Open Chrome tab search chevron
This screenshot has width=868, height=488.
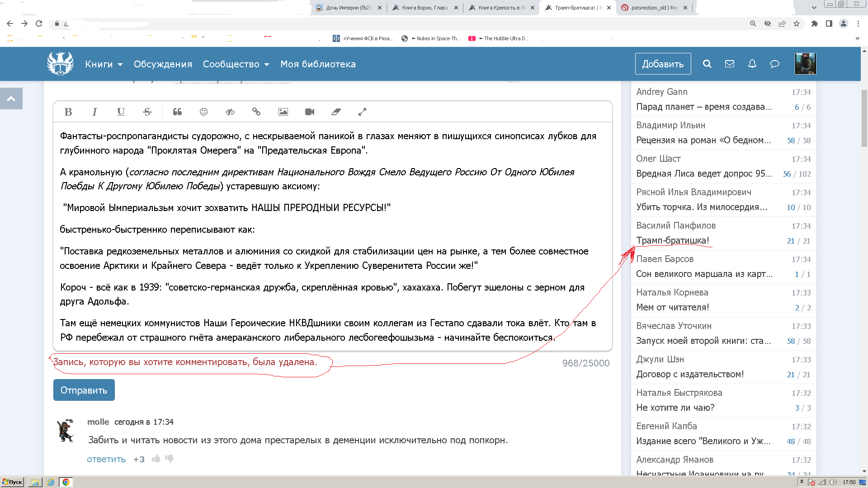tap(814, 8)
